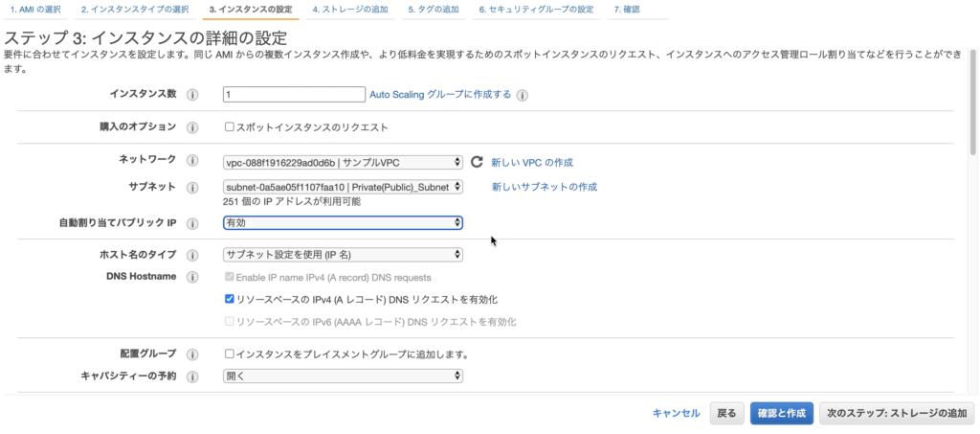
Task: Open the ネットワーク VPC dropdown
Action: tap(343, 163)
